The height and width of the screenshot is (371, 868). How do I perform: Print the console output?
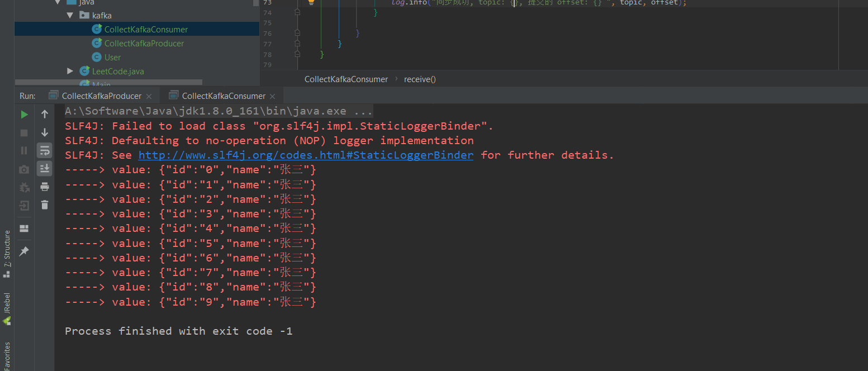tap(44, 187)
